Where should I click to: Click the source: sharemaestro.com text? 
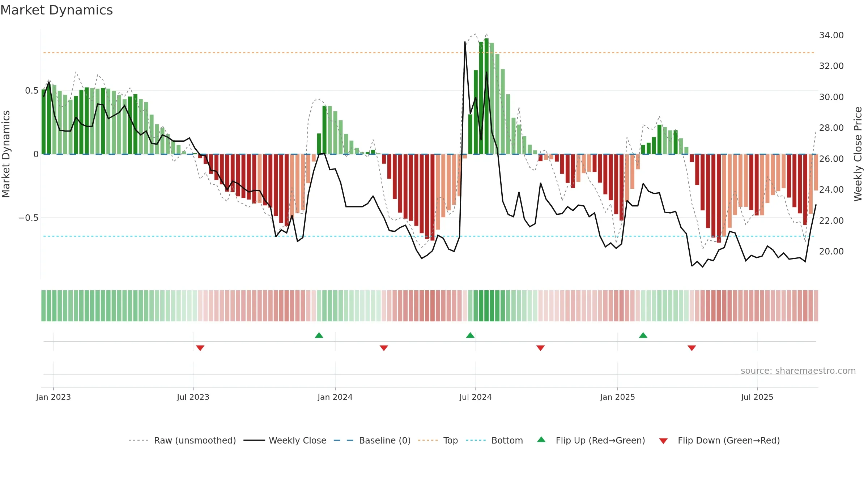point(798,371)
